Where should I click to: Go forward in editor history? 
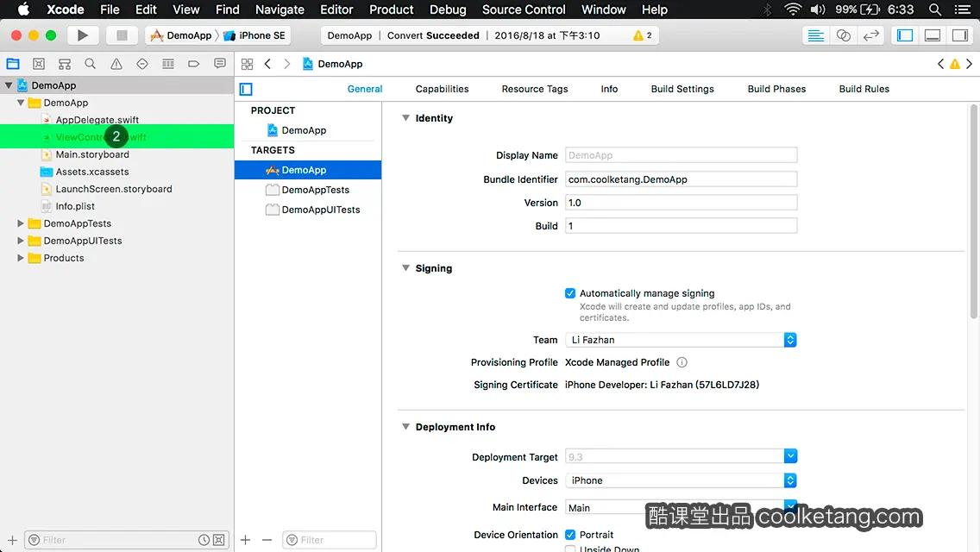287,64
